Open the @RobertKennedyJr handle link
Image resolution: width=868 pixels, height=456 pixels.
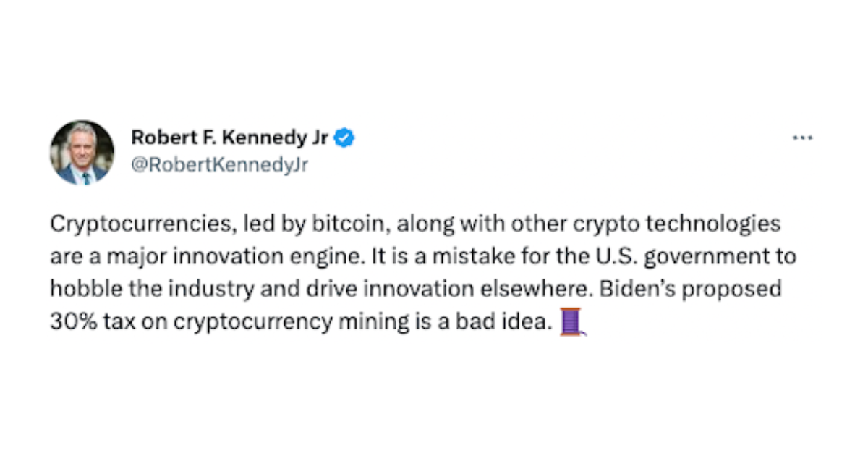tap(219, 166)
